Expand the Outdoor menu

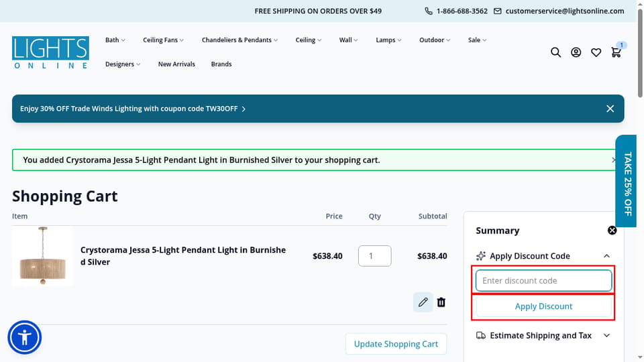pyautogui.click(x=435, y=40)
